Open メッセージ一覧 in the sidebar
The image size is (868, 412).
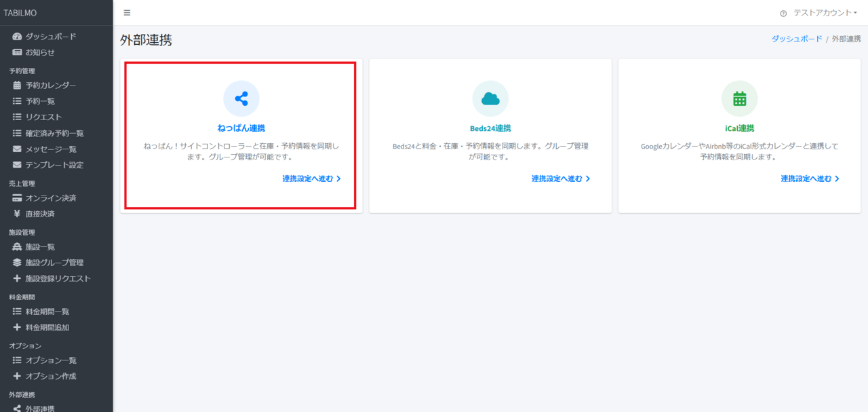coord(50,149)
